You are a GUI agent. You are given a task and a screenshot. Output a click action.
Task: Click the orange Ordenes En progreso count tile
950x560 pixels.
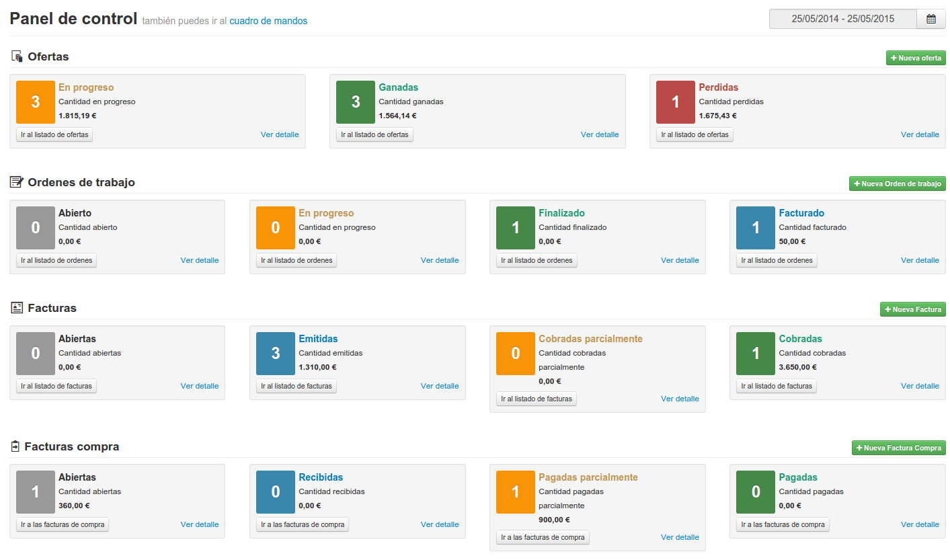coord(276,228)
